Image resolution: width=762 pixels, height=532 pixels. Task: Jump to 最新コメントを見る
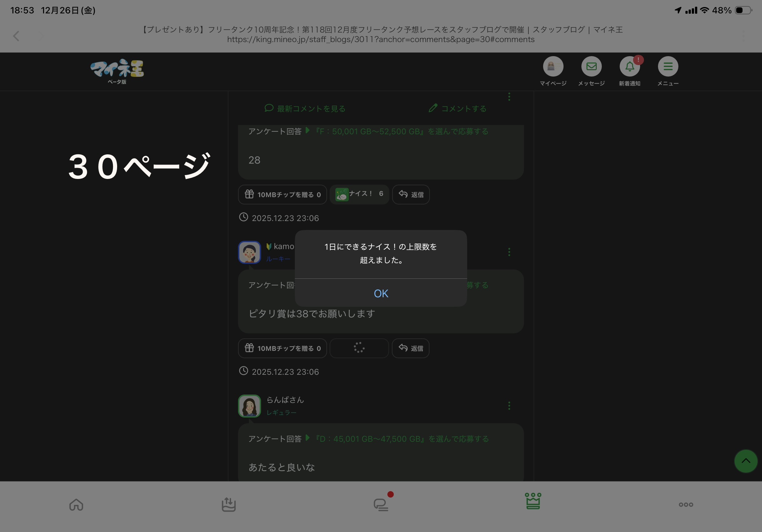(x=305, y=108)
